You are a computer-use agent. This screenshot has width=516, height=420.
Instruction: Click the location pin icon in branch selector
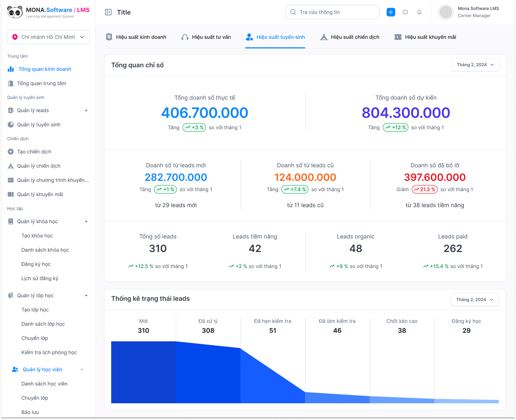click(x=15, y=37)
